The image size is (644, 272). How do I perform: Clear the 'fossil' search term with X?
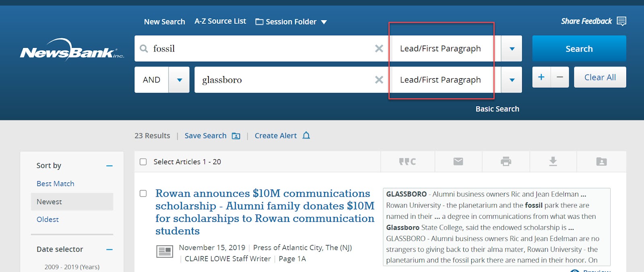[x=379, y=49]
